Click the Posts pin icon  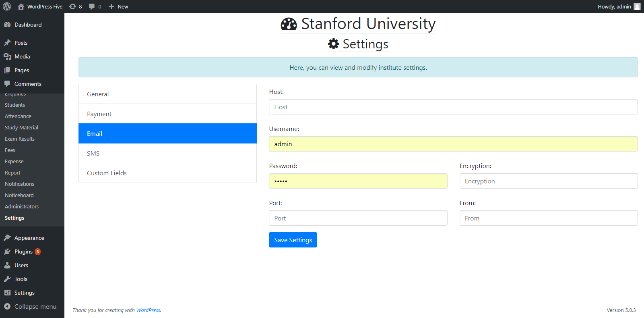click(x=7, y=43)
